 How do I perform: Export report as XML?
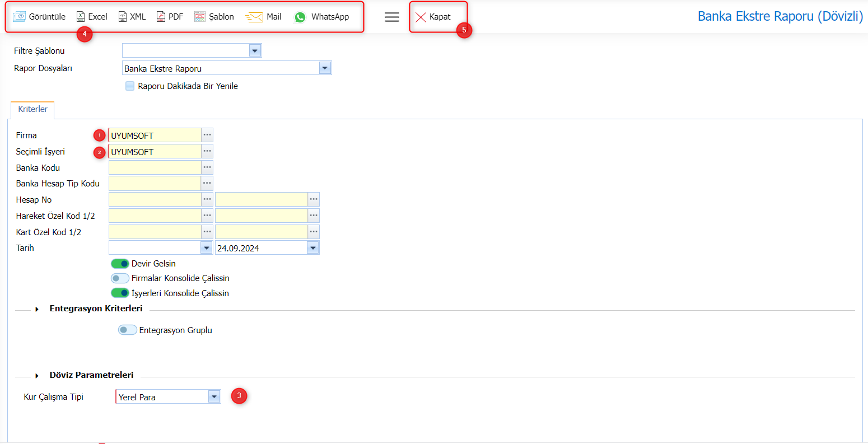[132, 17]
